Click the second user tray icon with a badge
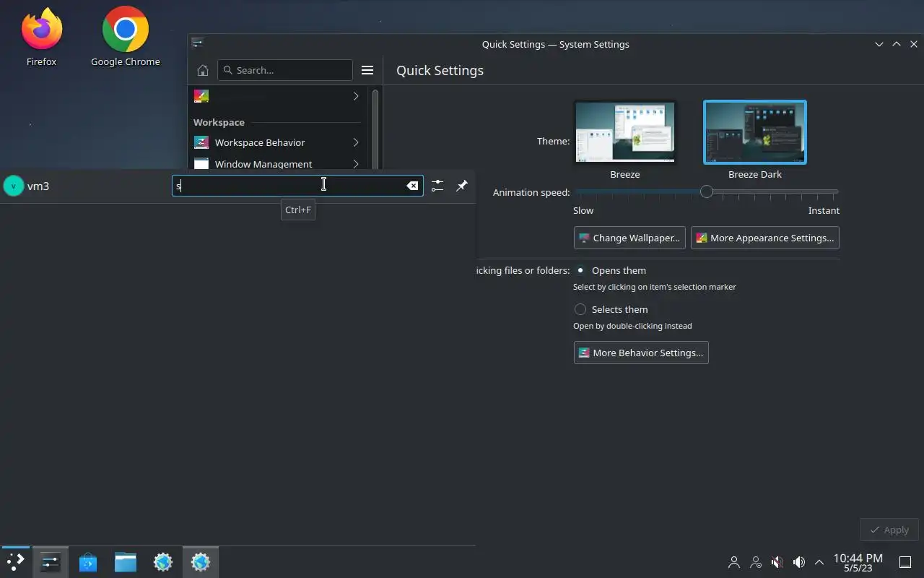Screen dimensions: 924x578 click(x=756, y=561)
